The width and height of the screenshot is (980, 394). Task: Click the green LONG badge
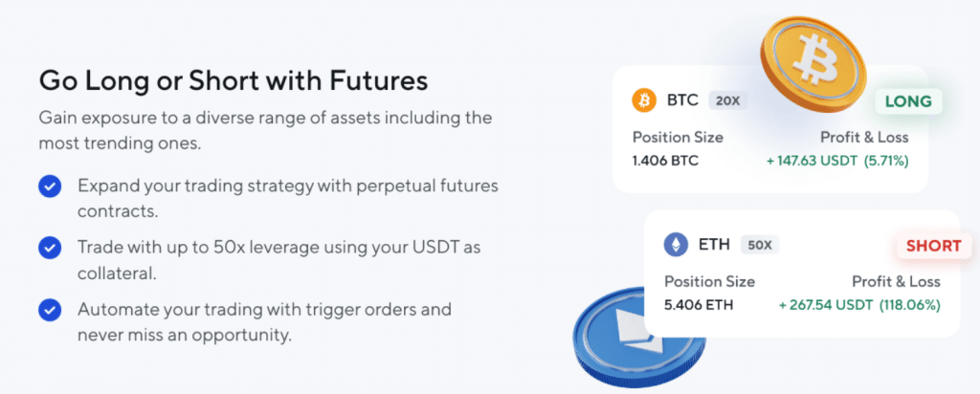coord(907,102)
